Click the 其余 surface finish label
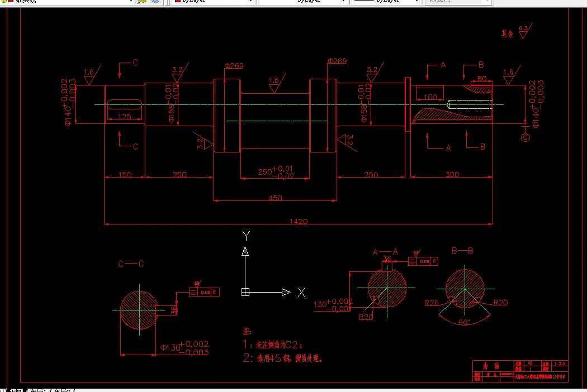 [x=507, y=34]
